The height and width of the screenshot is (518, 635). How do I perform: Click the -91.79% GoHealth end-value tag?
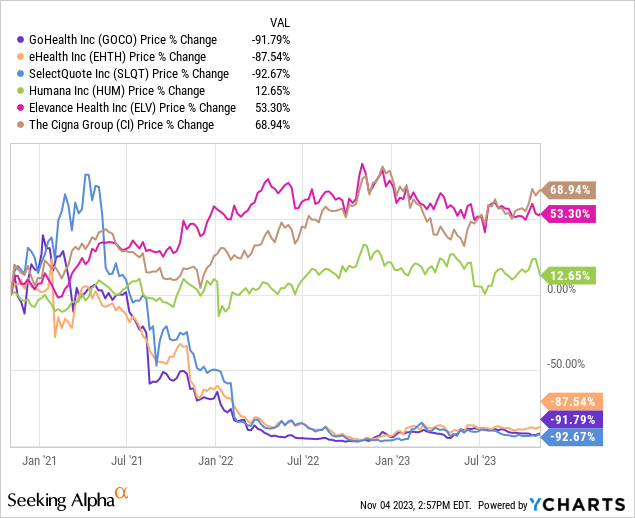569,420
